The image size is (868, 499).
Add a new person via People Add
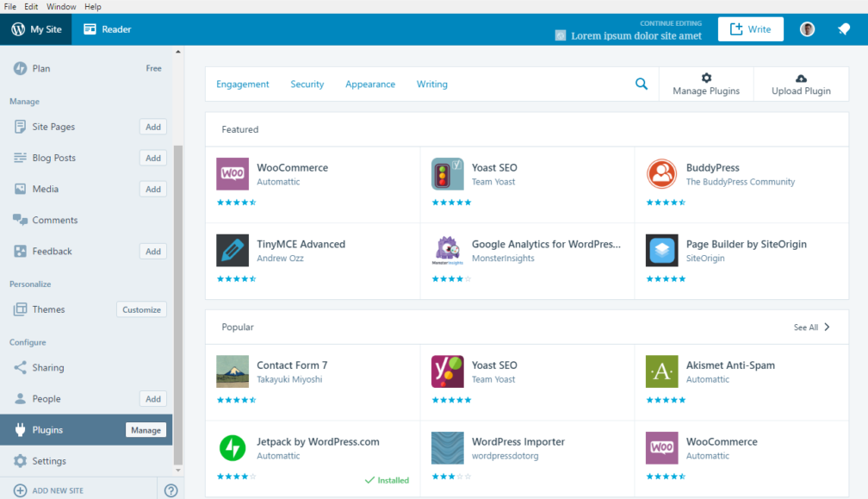pyautogui.click(x=152, y=399)
